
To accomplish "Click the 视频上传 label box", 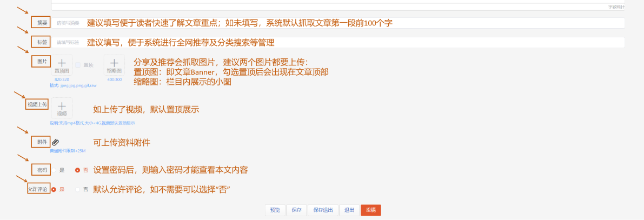I will 37,105.
